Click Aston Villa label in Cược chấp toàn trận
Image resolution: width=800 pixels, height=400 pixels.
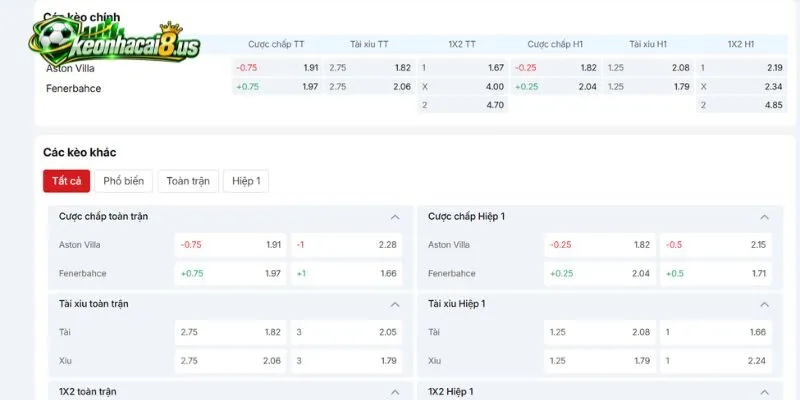point(80,245)
